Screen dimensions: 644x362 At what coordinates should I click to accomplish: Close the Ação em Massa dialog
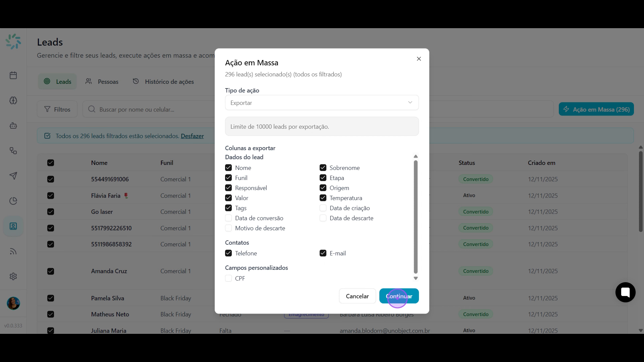pyautogui.click(x=419, y=59)
